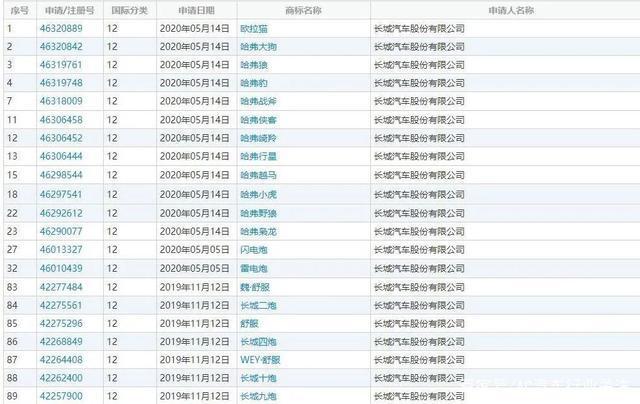640x404 pixels.
Task: Open registration number 46320889
Action: coord(60,28)
